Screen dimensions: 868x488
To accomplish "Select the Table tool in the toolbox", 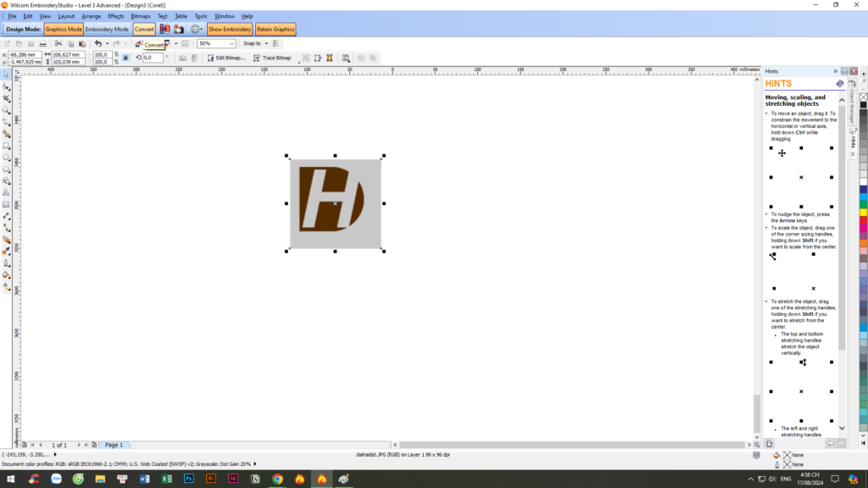I will (x=6, y=205).
